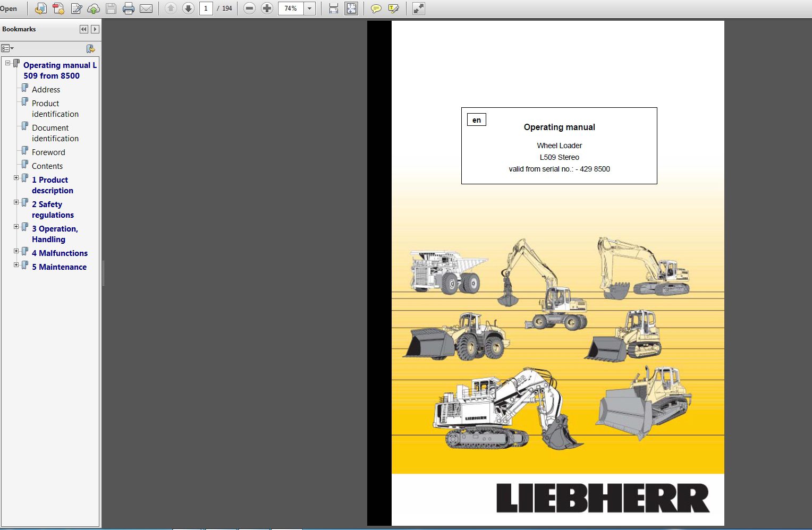Click the Email envelope icon

[x=146, y=8]
